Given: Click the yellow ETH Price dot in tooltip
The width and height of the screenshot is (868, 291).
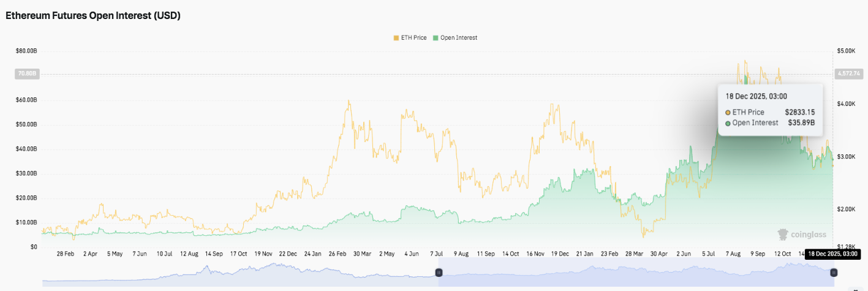Looking at the screenshot, I should click(728, 113).
